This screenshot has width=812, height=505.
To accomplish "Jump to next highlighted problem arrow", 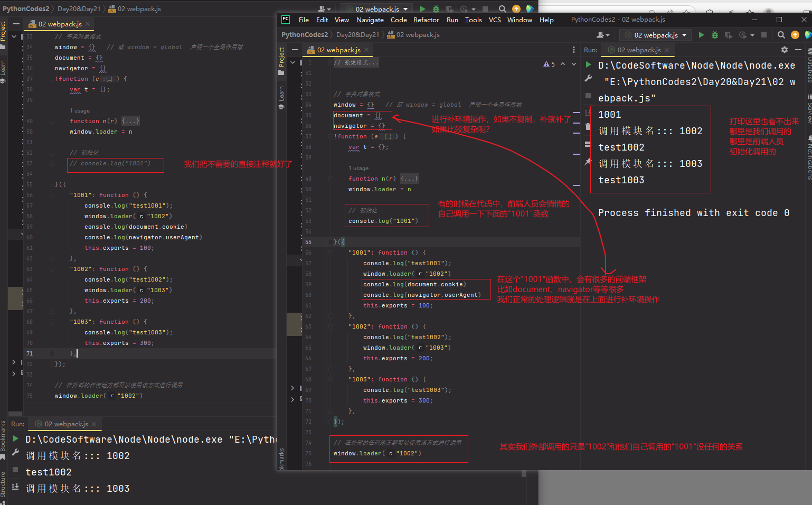I will tap(574, 64).
